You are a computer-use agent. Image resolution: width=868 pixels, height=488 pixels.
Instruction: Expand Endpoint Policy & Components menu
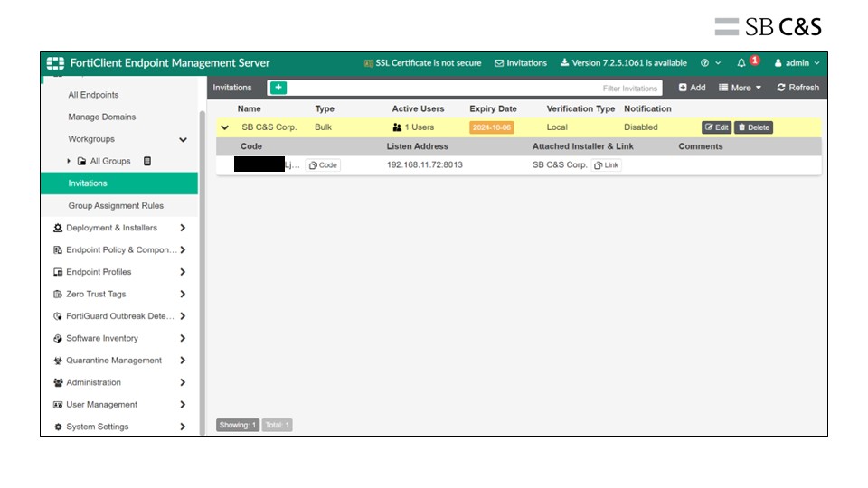(183, 249)
